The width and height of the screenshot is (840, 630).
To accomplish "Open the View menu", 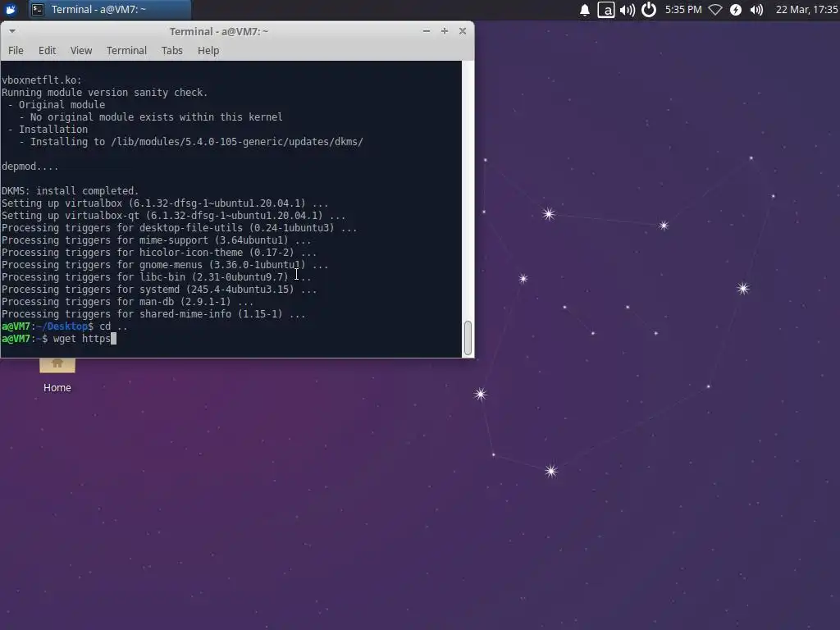I will [x=81, y=50].
